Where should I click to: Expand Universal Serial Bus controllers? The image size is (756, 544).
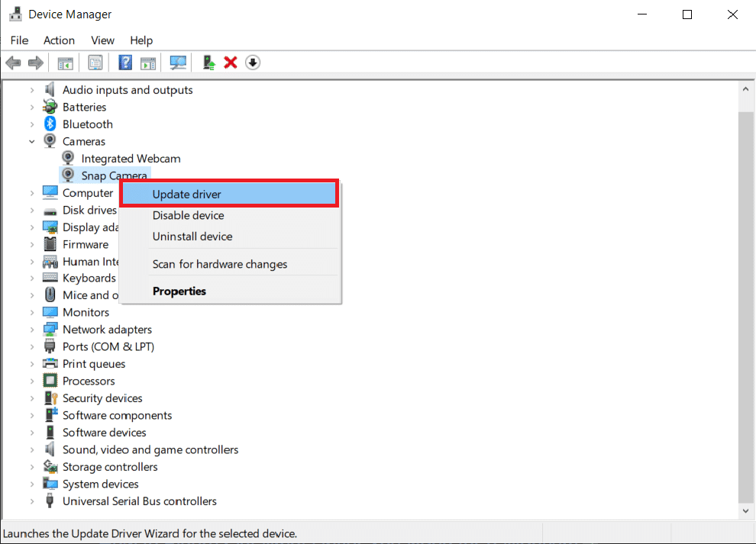(32, 501)
